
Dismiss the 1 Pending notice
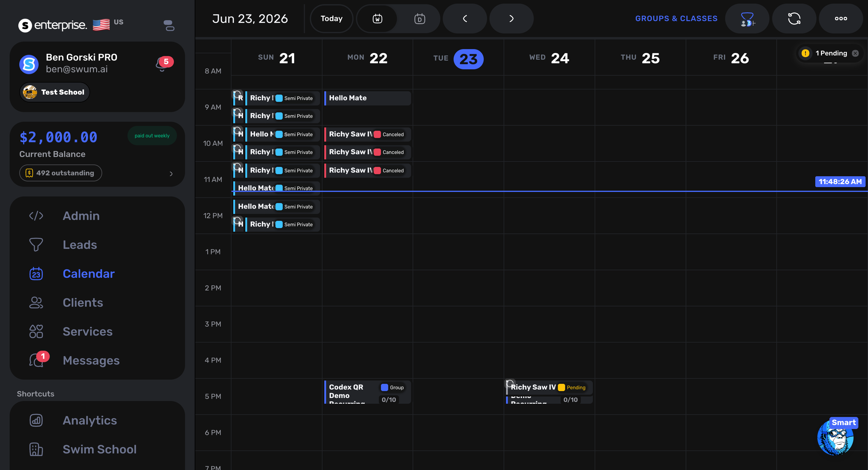point(855,53)
